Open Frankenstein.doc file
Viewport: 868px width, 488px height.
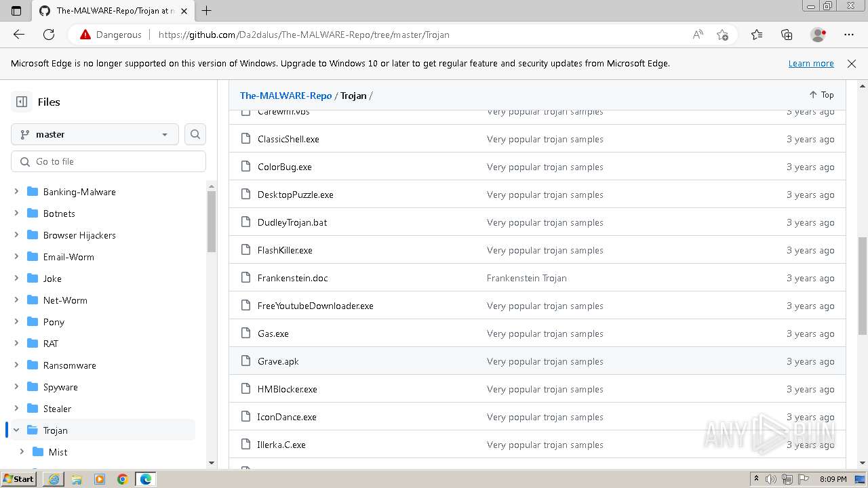(x=293, y=278)
